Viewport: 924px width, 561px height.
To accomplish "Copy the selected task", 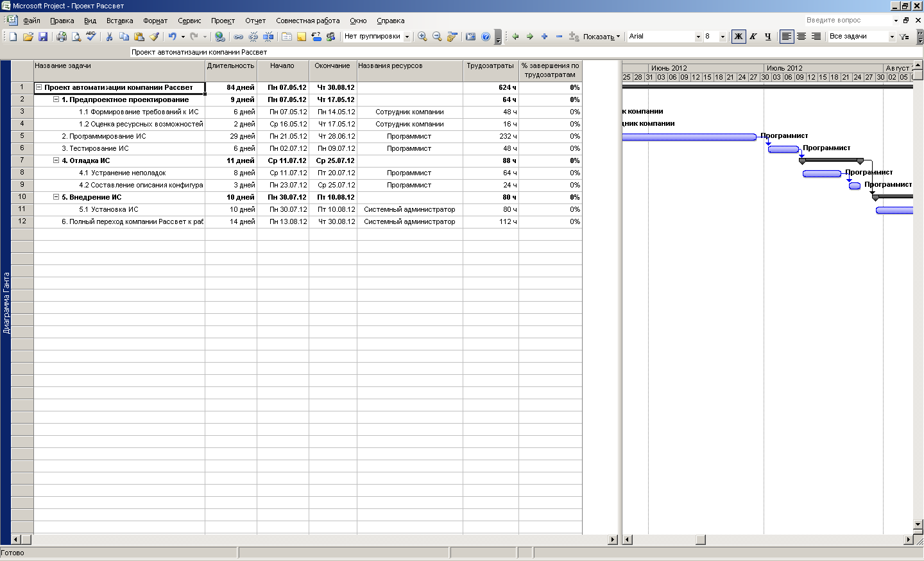I will (x=124, y=37).
